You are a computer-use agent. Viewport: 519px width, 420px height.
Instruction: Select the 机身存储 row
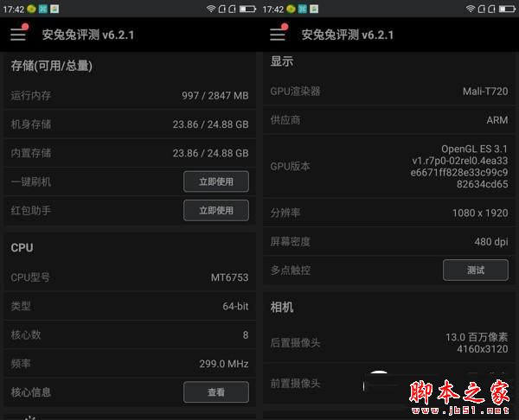click(x=130, y=124)
